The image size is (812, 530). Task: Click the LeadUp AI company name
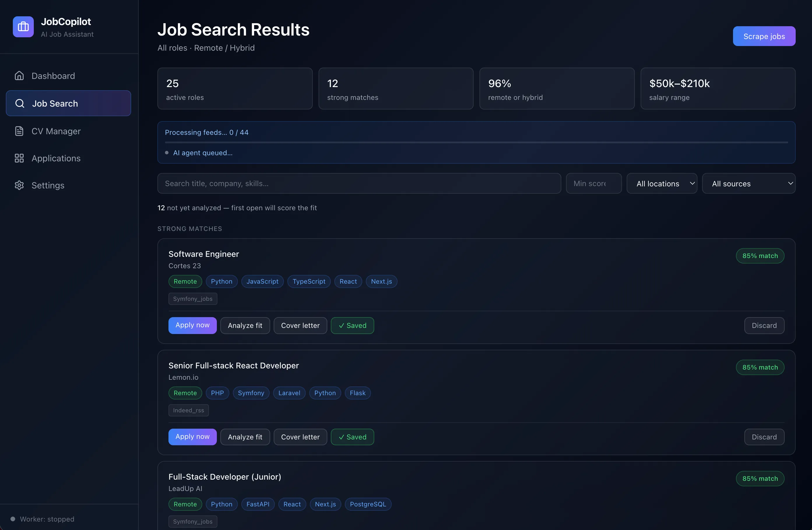pyautogui.click(x=185, y=488)
